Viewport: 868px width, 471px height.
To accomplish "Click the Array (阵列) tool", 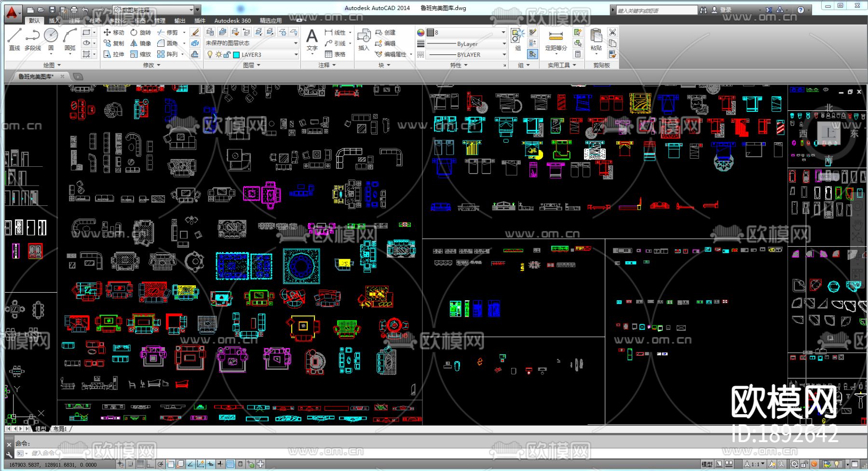I will click(167, 54).
